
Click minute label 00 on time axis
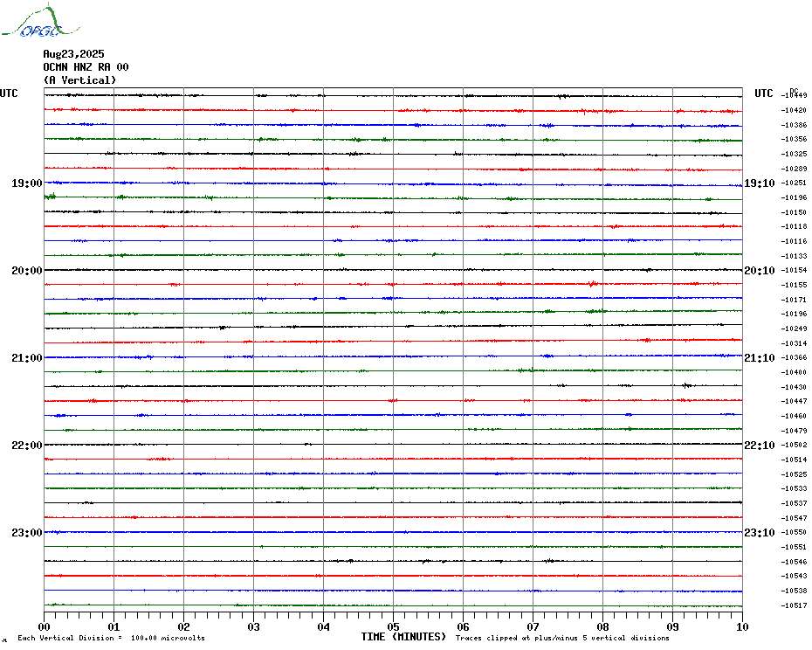pyautogui.click(x=45, y=626)
